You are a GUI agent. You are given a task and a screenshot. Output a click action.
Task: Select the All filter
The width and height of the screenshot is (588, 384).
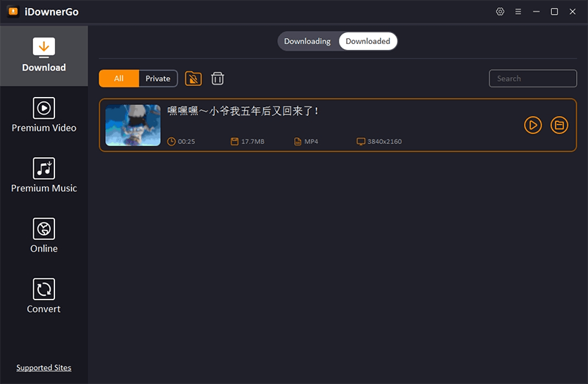(x=119, y=79)
